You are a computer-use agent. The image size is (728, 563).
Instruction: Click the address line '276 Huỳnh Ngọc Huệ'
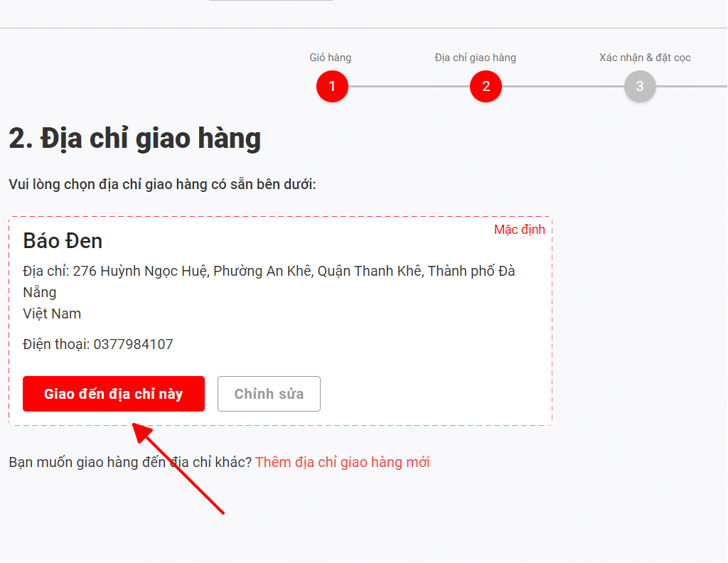pos(139,271)
